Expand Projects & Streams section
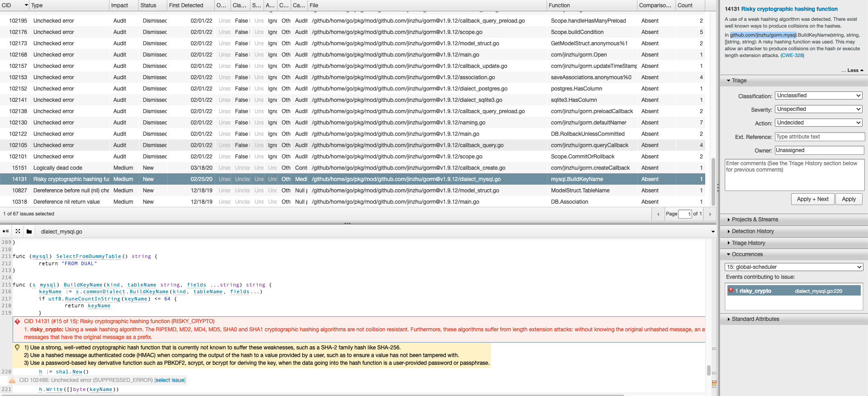The height and width of the screenshot is (396, 868). click(x=755, y=219)
